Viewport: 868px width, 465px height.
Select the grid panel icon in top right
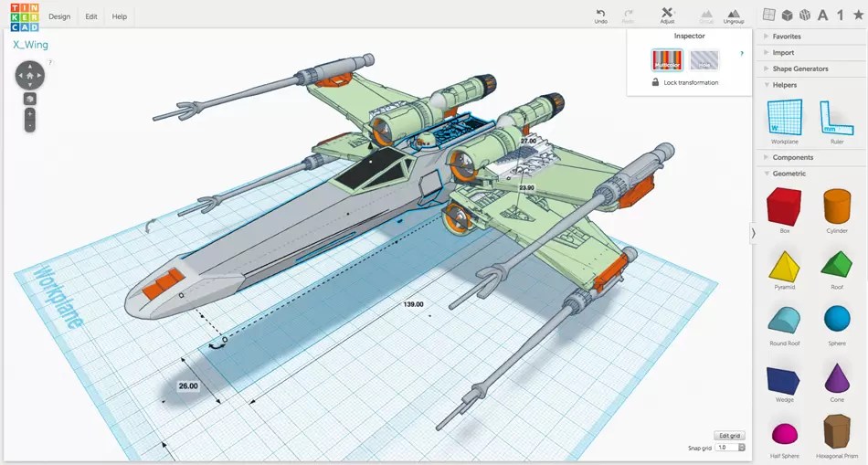769,15
